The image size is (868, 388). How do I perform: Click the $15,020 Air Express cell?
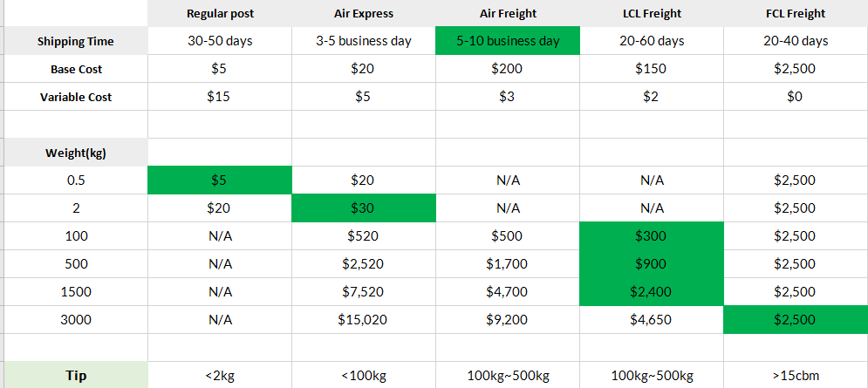363,319
